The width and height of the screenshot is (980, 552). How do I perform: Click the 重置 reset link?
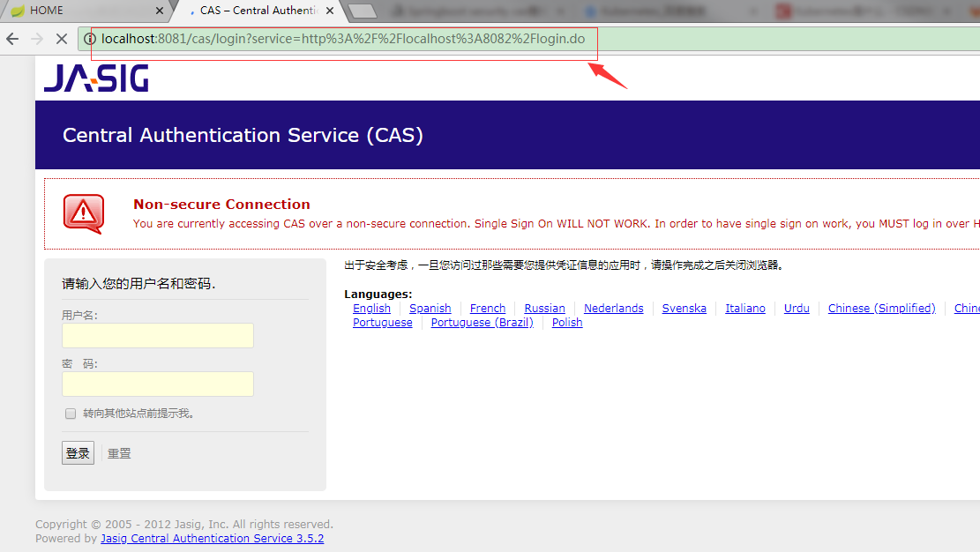point(119,453)
